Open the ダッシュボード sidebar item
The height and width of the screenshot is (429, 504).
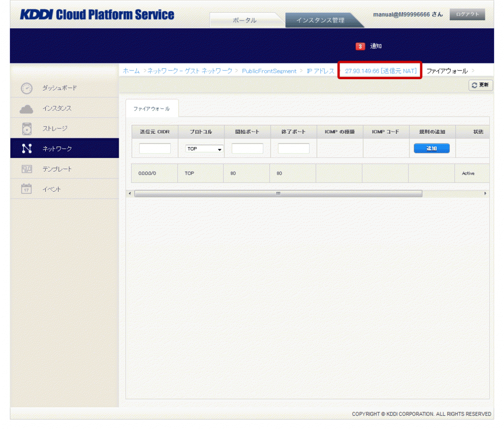(64, 88)
